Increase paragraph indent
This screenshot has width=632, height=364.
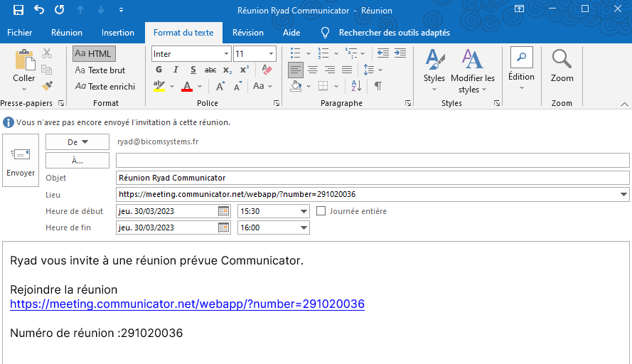point(400,53)
